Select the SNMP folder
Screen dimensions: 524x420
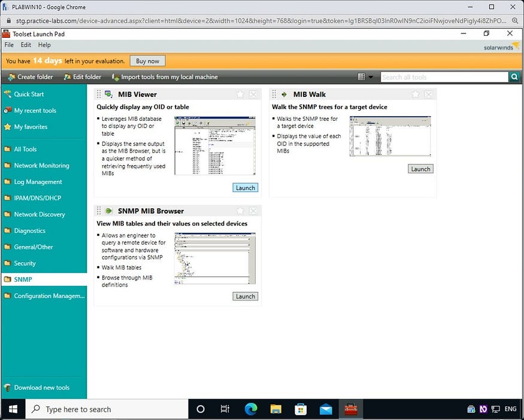(x=44, y=279)
